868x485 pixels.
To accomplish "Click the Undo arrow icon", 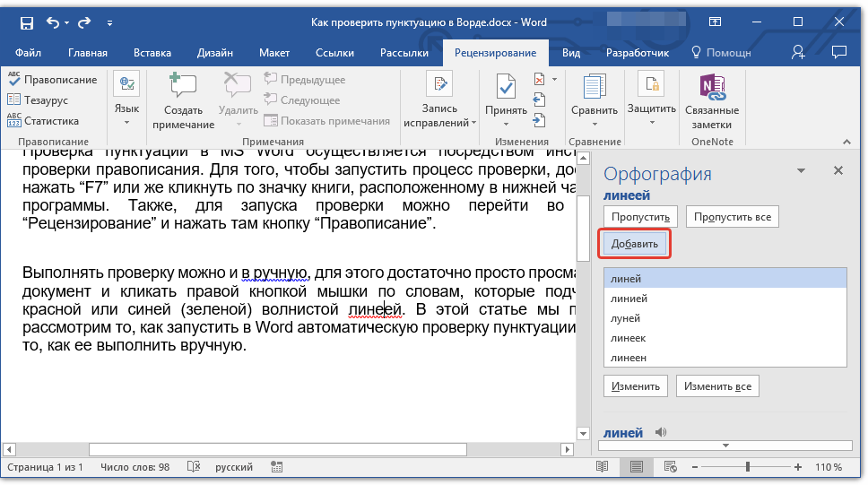I will coord(52,22).
